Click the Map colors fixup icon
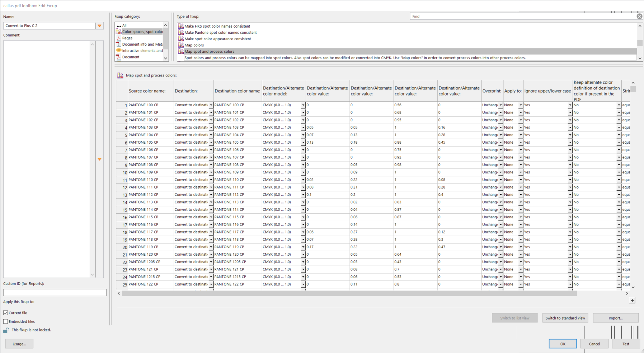This screenshot has width=644, height=353. click(x=181, y=45)
